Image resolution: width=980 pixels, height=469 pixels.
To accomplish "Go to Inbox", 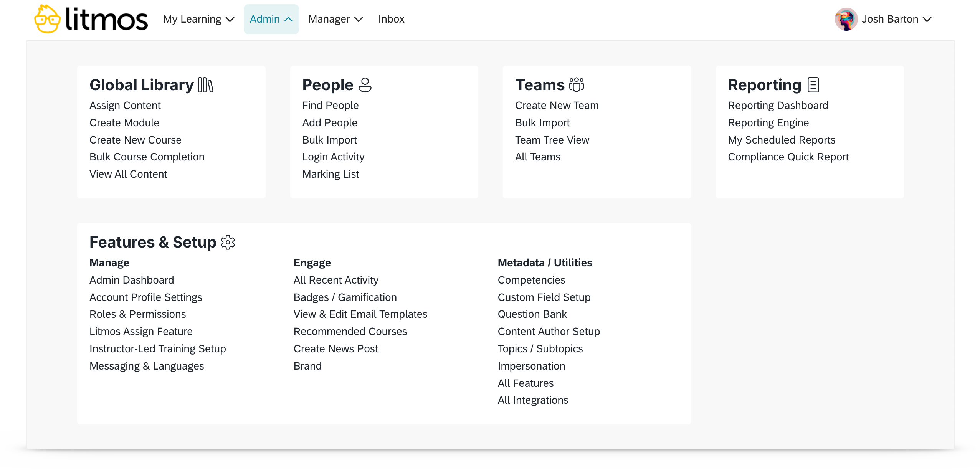I will tap(391, 19).
